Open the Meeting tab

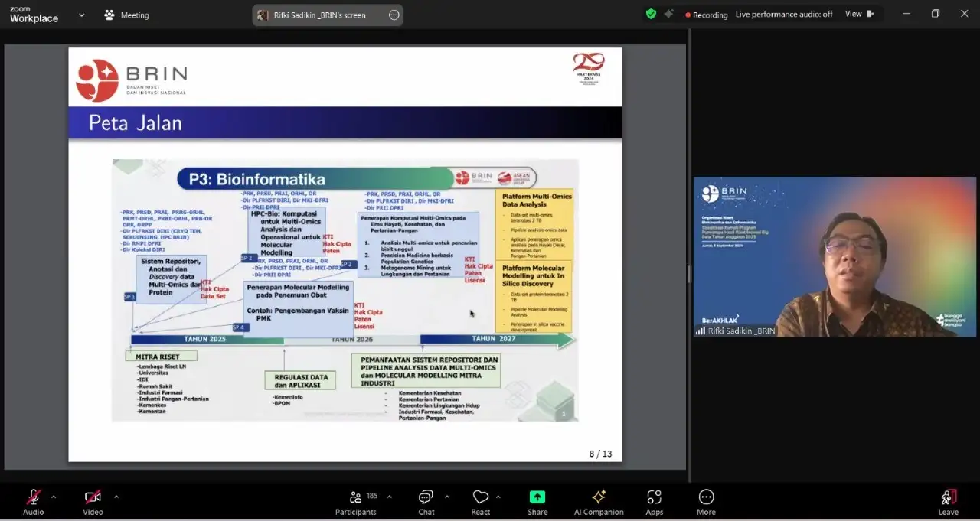pyautogui.click(x=126, y=15)
